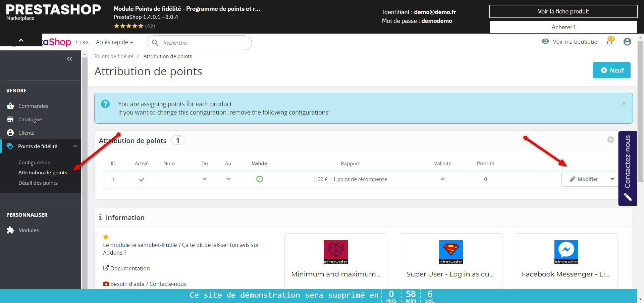
Task: Click the green clock Valide icon
Action: (x=260, y=179)
